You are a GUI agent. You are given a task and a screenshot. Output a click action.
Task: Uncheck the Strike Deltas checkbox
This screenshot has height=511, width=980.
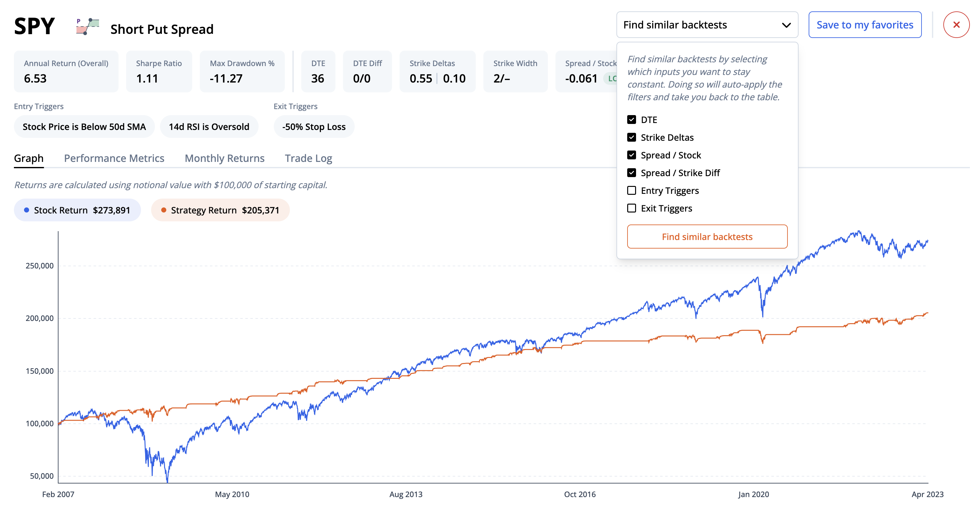pyautogui.click(x=632, y=137)
